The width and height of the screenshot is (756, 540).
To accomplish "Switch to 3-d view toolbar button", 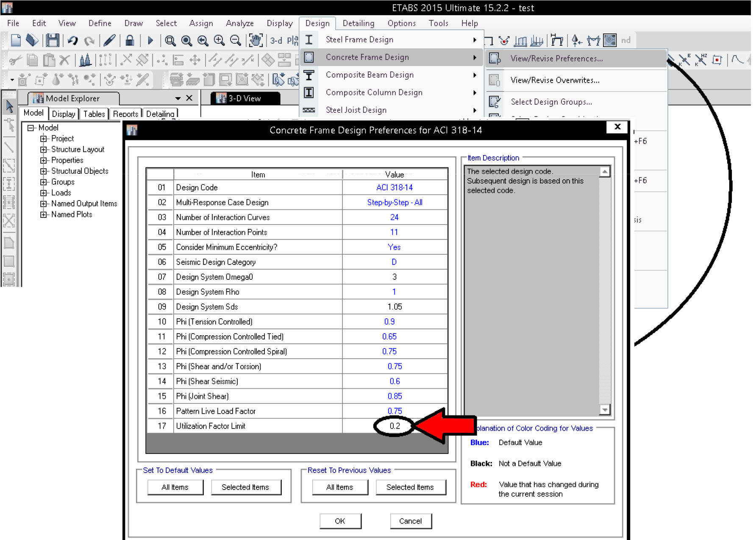I will (x=276, y=40).
